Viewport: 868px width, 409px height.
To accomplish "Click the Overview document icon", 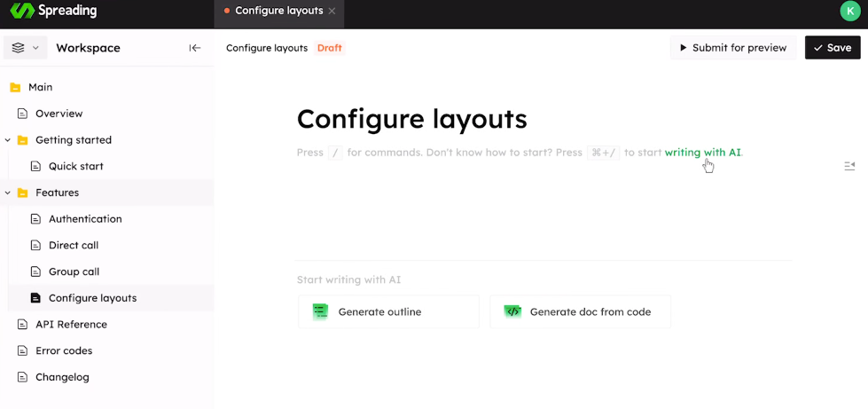I will tap(22, 114).
